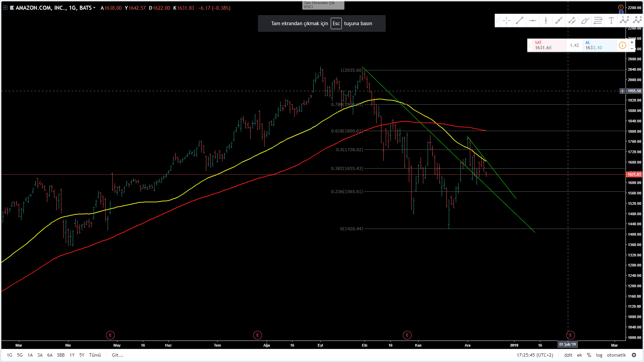Open chart settings gear icon

point(634,355)
